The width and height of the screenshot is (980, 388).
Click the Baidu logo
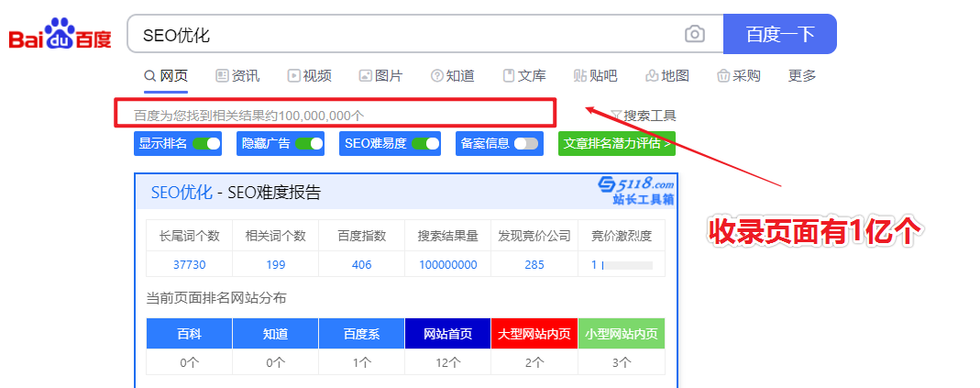point(60,35)
